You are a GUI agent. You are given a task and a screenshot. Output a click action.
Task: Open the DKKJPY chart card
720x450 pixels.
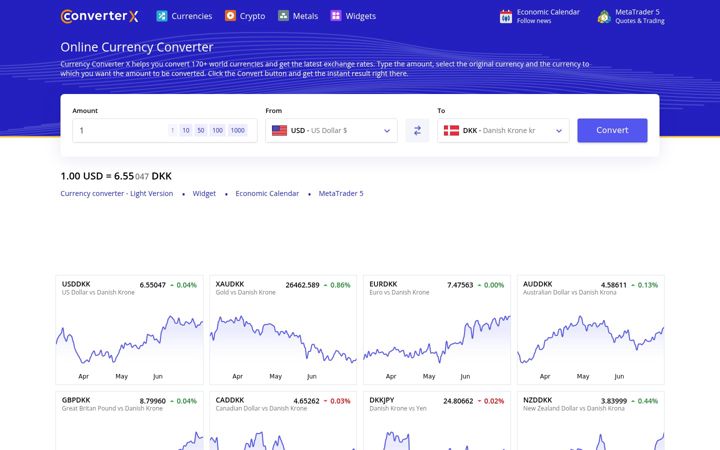tap(437, 421)
